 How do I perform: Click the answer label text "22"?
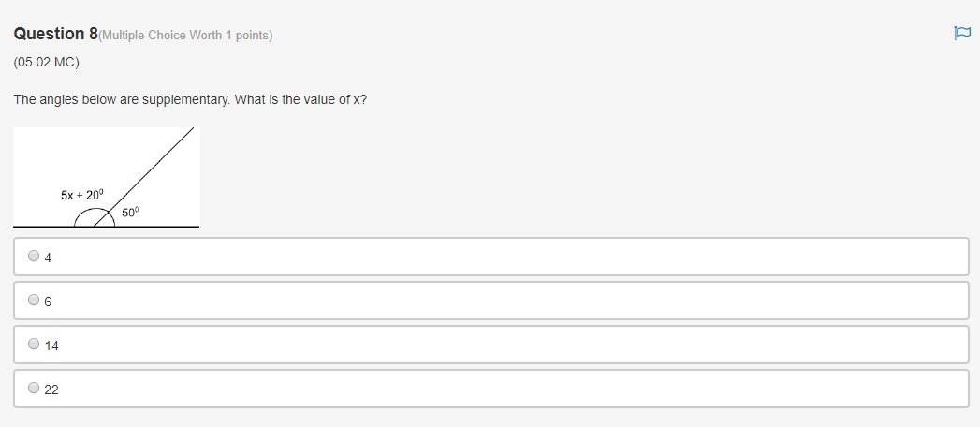coord(51,390)
